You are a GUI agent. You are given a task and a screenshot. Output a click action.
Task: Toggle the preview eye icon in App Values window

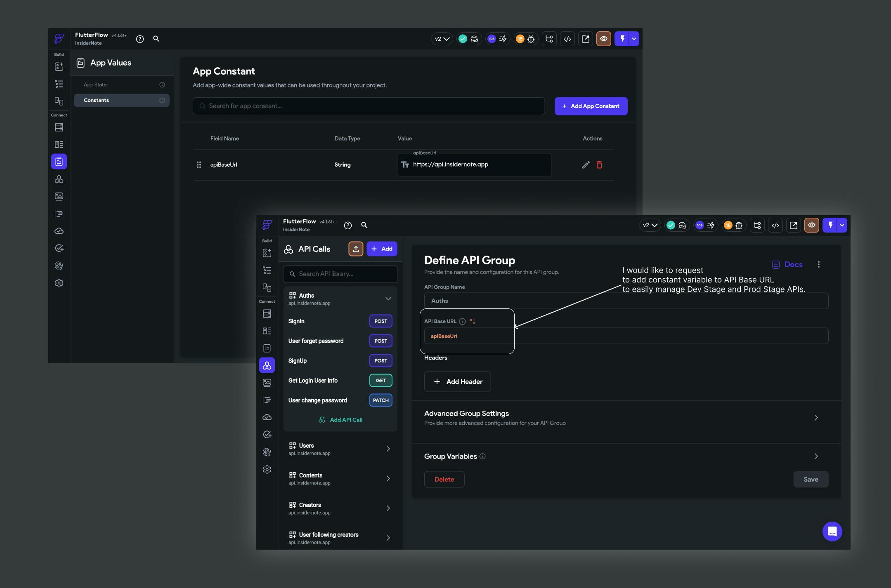point(603,39)
